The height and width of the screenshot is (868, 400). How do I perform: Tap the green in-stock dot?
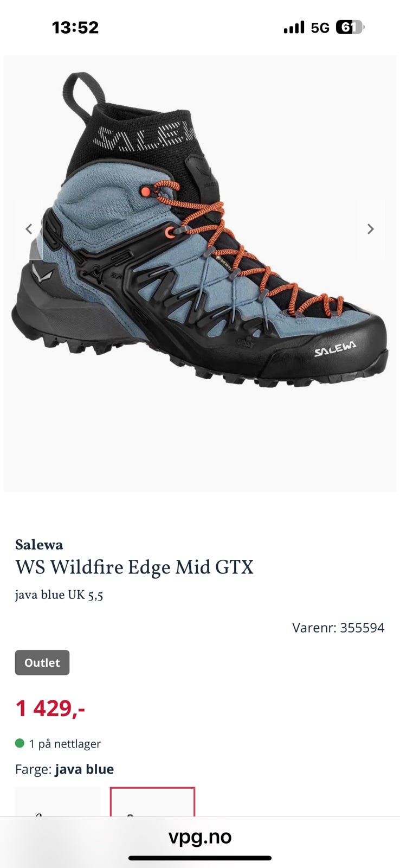(x=20, y=743)
